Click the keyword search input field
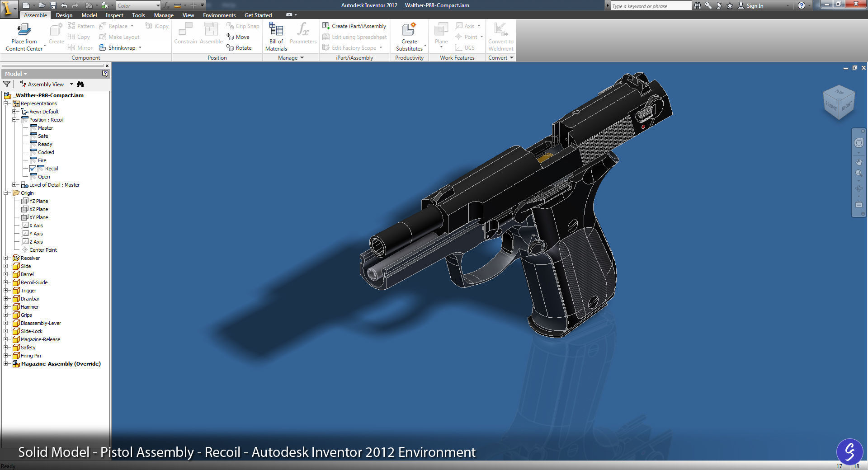This screenshot has height=470, width=868. 651,6
